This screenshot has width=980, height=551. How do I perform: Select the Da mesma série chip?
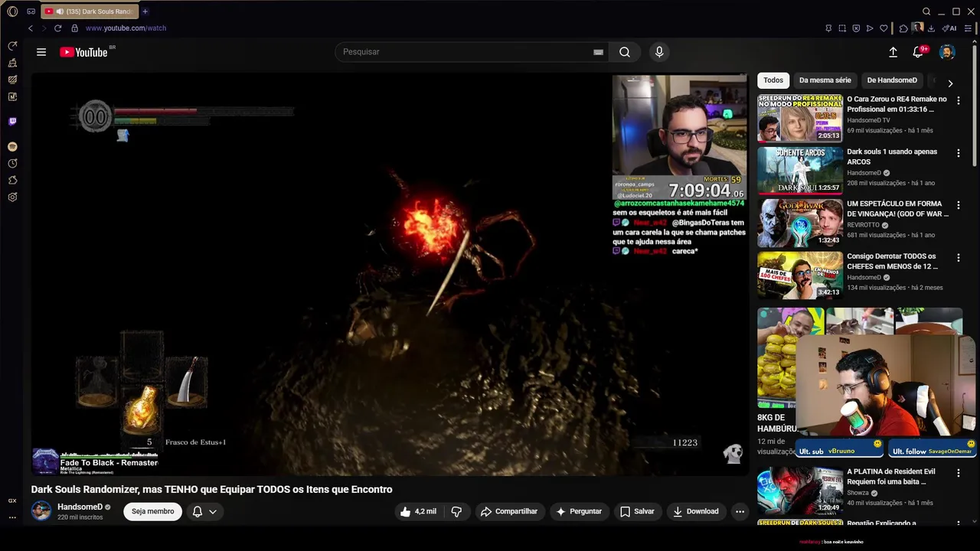825,80
